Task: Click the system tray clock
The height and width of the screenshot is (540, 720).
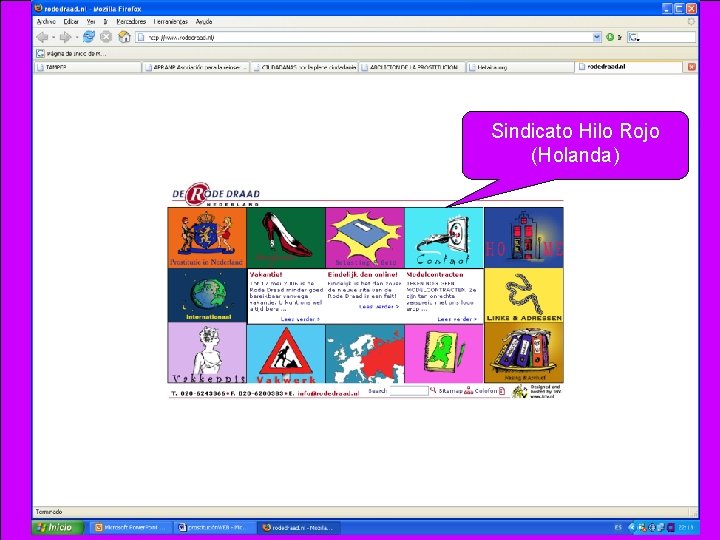Action: pyautogui.click(x=685, y=528)
